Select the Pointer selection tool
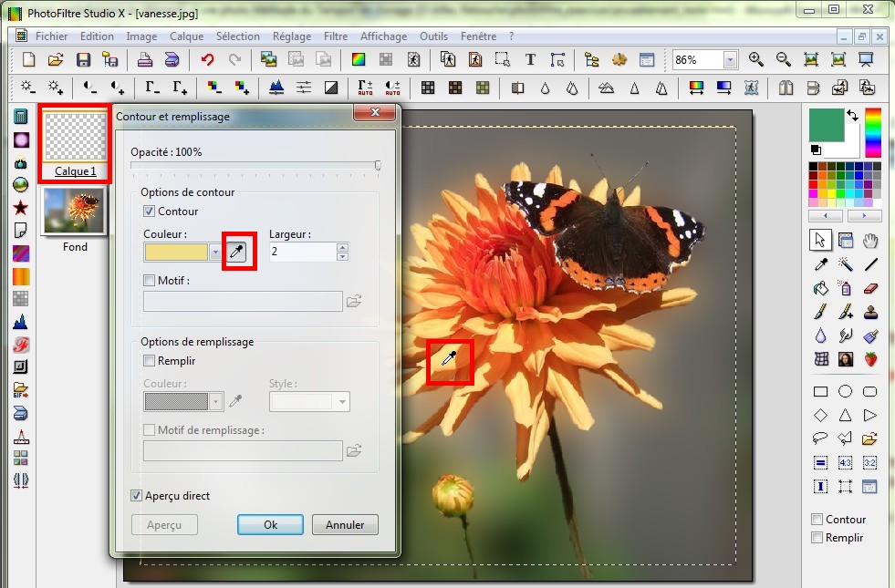The image size is (895, 588). point(820,241)
